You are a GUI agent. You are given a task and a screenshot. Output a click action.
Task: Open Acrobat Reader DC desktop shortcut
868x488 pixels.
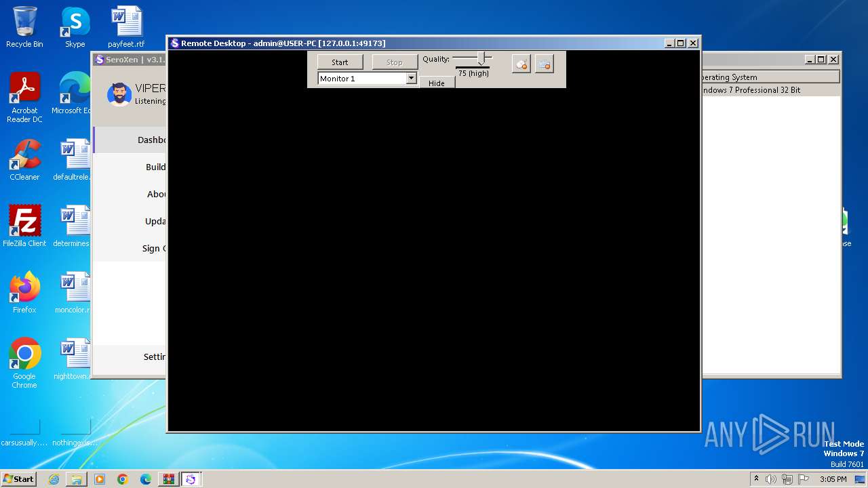[x=24, y=98]
